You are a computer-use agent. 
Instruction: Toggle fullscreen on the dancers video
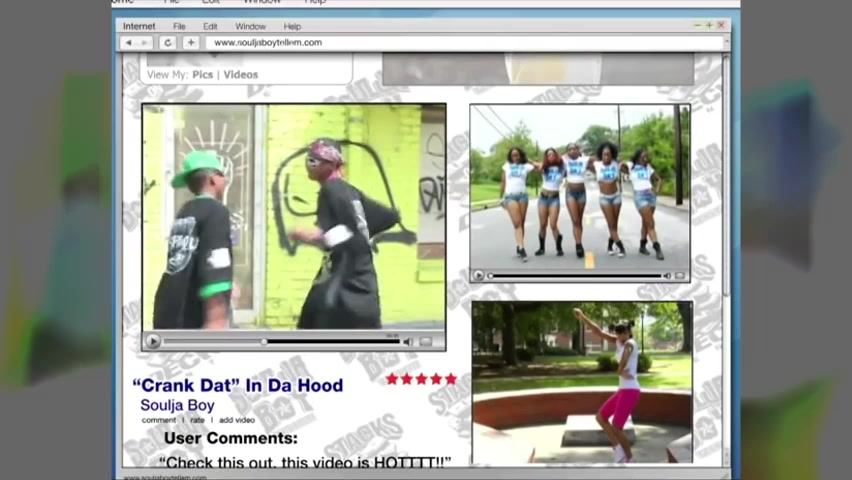tap(680, 276)
